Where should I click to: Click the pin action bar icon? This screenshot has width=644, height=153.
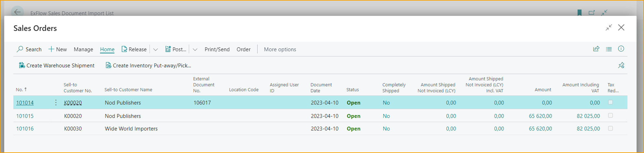point(621,65)
